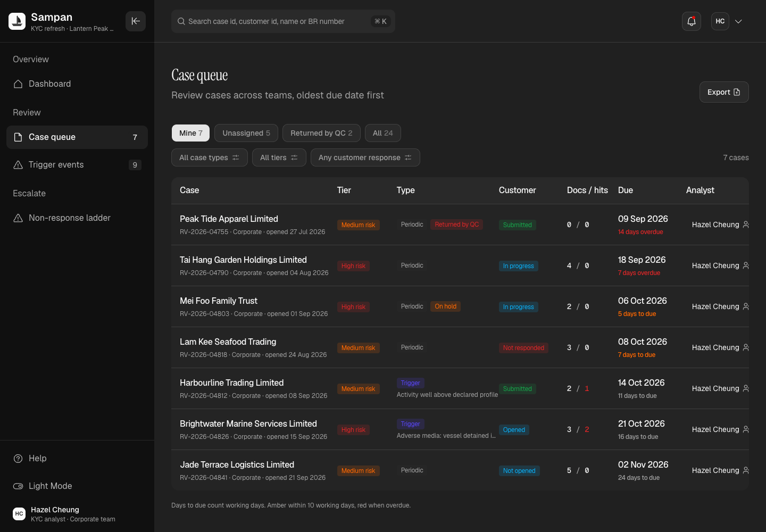Collapse the sidebar with the arrow button
The height and width of the screenshot is (532, 766).
(136, 21)
